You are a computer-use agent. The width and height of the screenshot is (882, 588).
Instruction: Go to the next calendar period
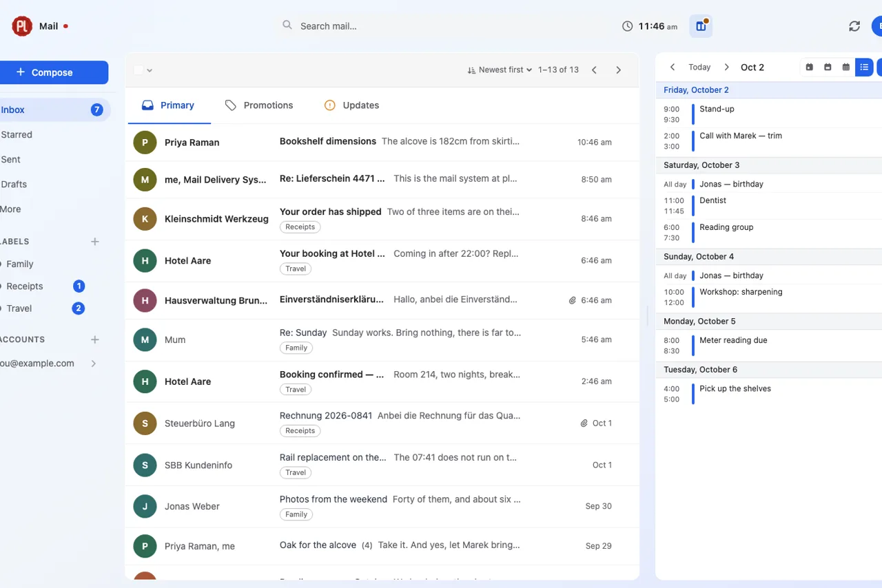point(726,67)
